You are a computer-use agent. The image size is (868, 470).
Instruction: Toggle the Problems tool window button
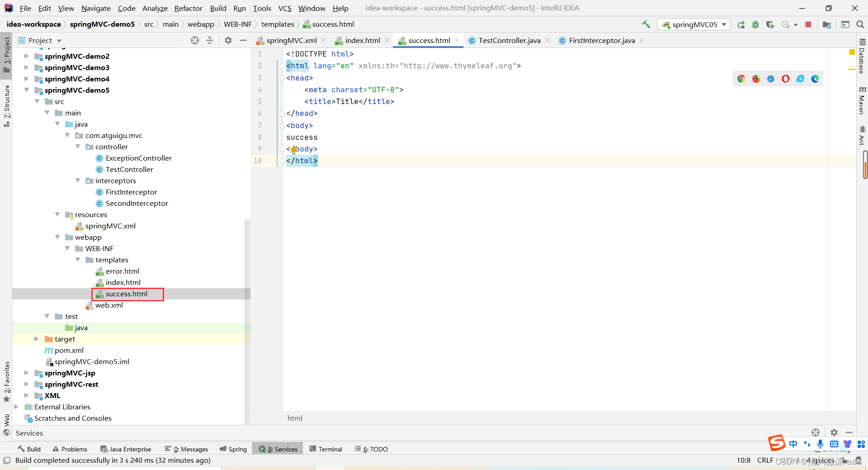(x=70, y=449)
